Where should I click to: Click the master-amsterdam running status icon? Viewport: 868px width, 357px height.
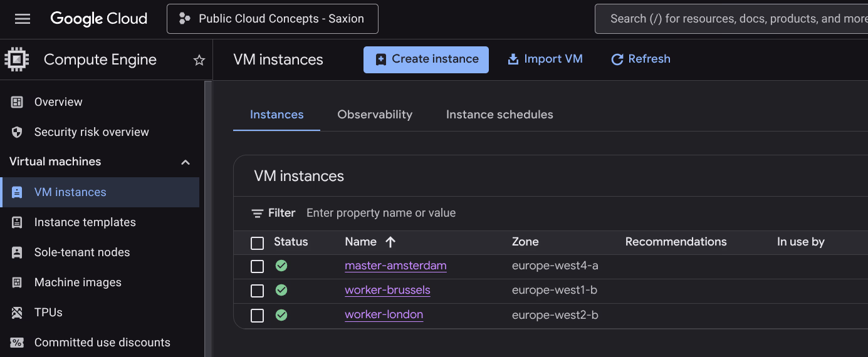pyautogui.click(x=281, y=266)
